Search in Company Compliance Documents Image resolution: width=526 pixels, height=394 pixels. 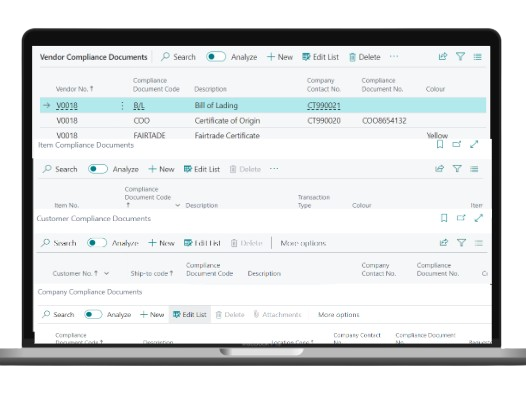[58, 315]
